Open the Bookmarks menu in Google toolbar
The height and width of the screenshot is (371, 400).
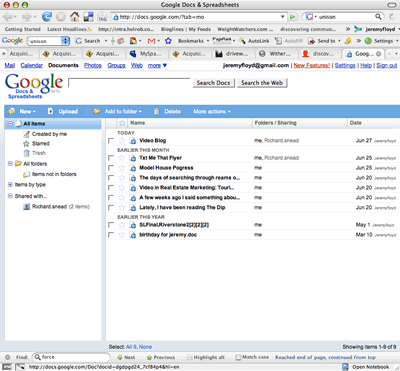193,41
